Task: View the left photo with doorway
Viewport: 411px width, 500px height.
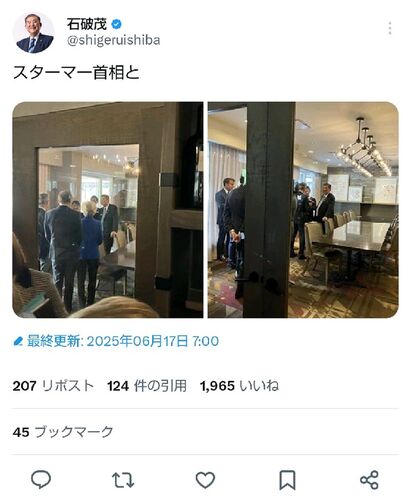Action: pos(108,210)
